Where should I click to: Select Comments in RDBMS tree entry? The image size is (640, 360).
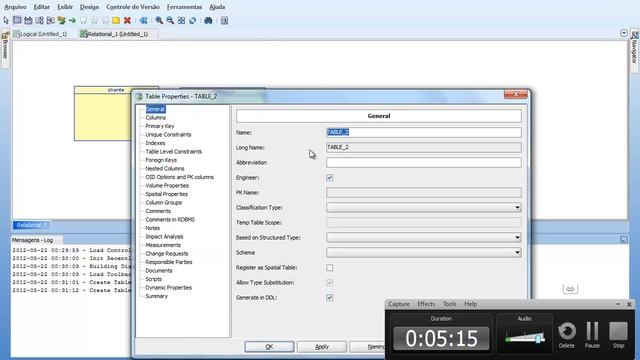[170, 220]
